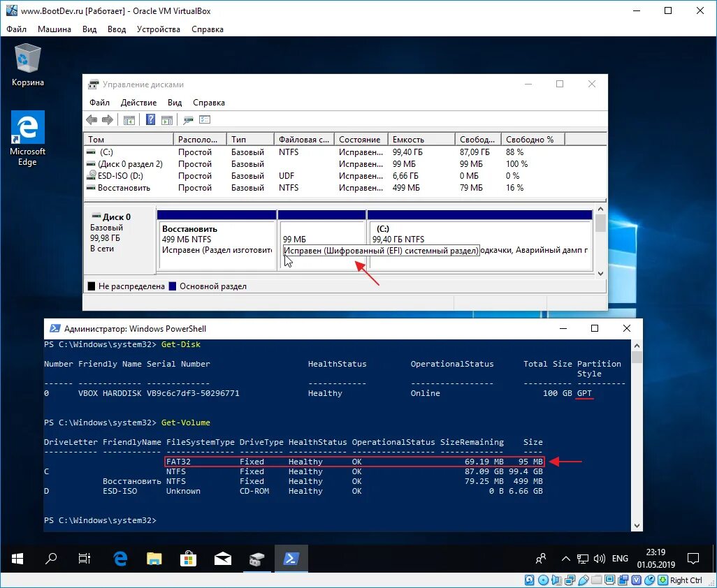Sort by the Состояние column header
This screenshot has height=588, width=717.
[361, 140]
